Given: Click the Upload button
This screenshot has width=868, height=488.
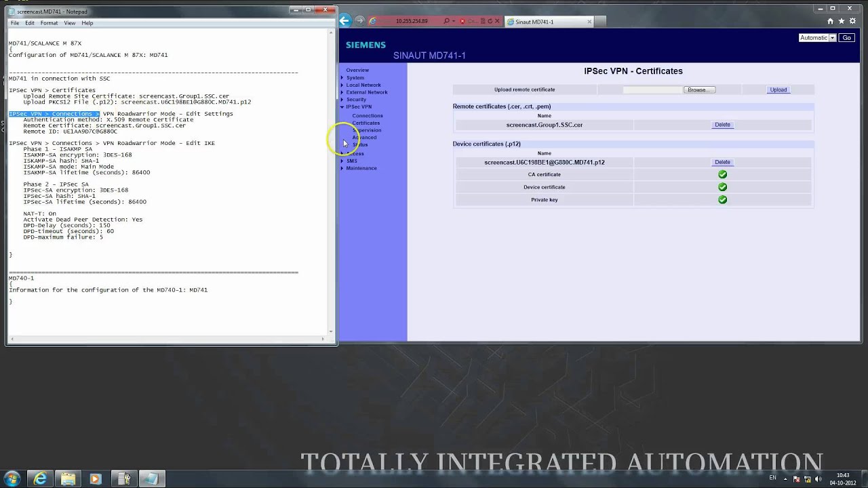Looking at the screenshot, I should coord(778,89).
